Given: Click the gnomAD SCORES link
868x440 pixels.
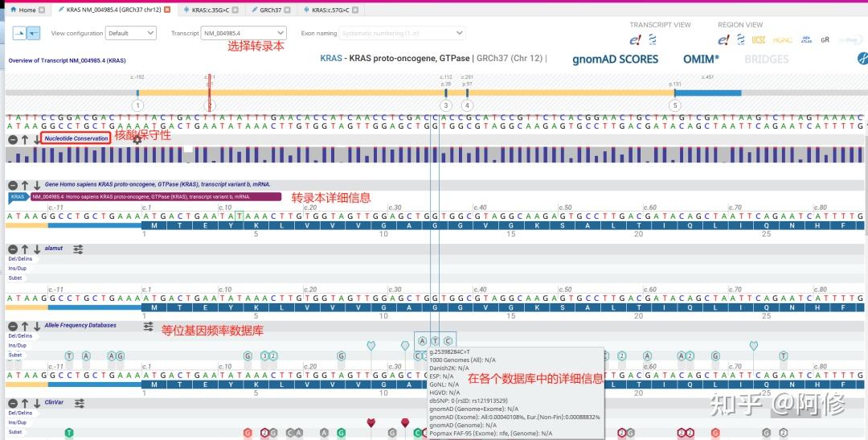Looking at the screenshot, I should click(x=616, y=60).
